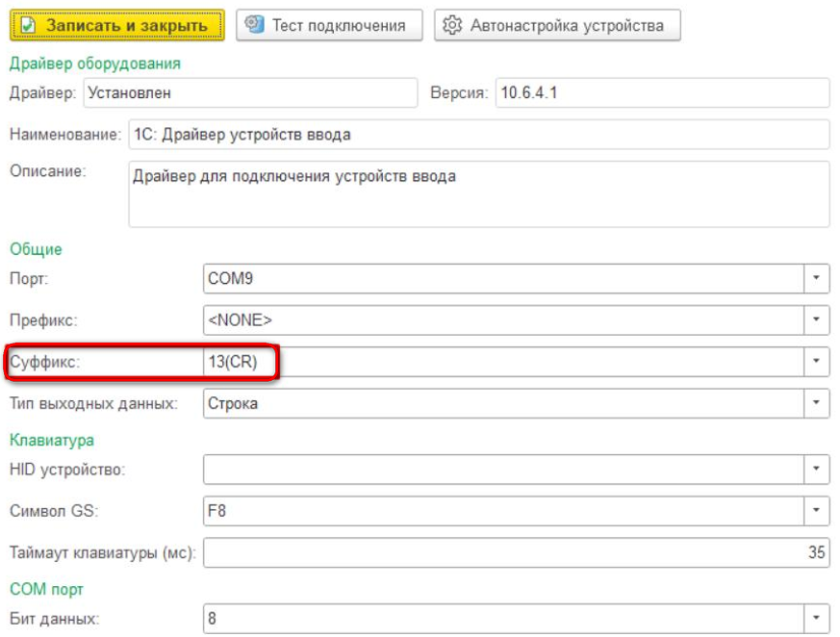
Task: Click the Символ GS: label
Action: (x=54, y=511)
